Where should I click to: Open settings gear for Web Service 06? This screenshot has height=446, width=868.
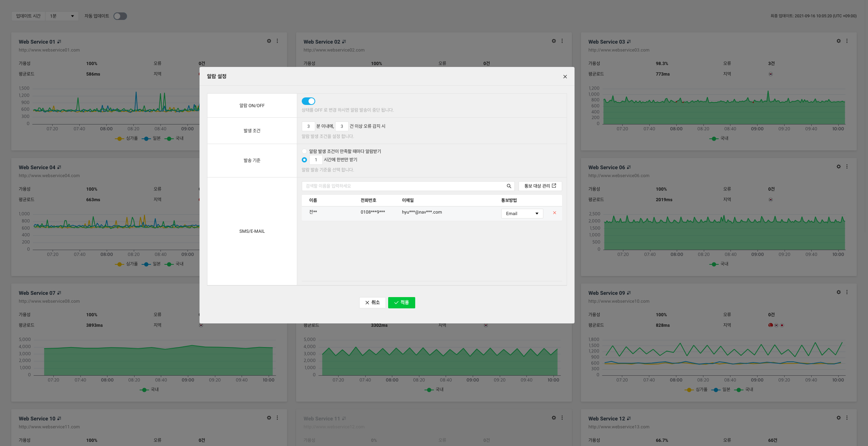839,167
